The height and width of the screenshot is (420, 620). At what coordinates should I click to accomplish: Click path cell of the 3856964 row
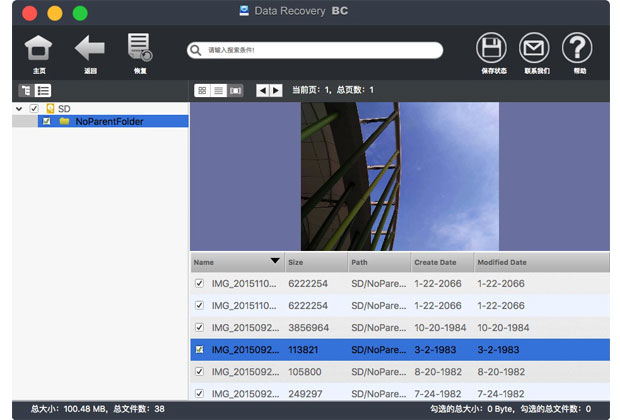379,328
